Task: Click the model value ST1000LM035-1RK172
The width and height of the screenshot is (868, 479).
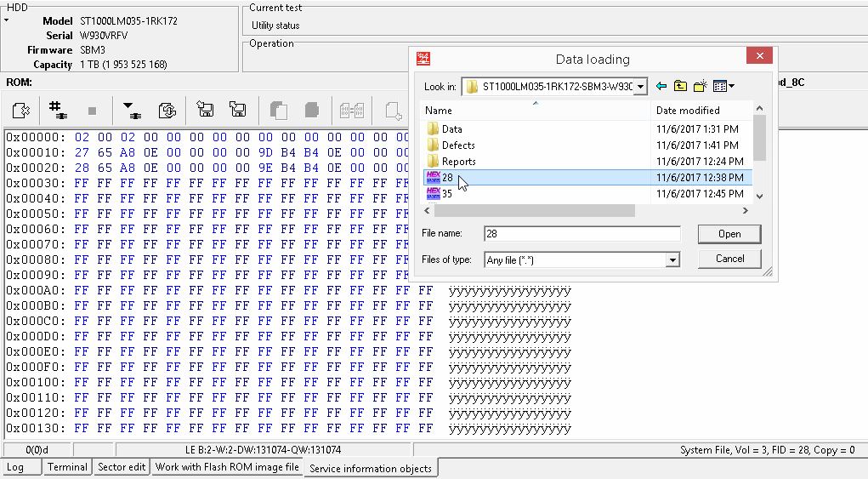Action: coord(128,21)
